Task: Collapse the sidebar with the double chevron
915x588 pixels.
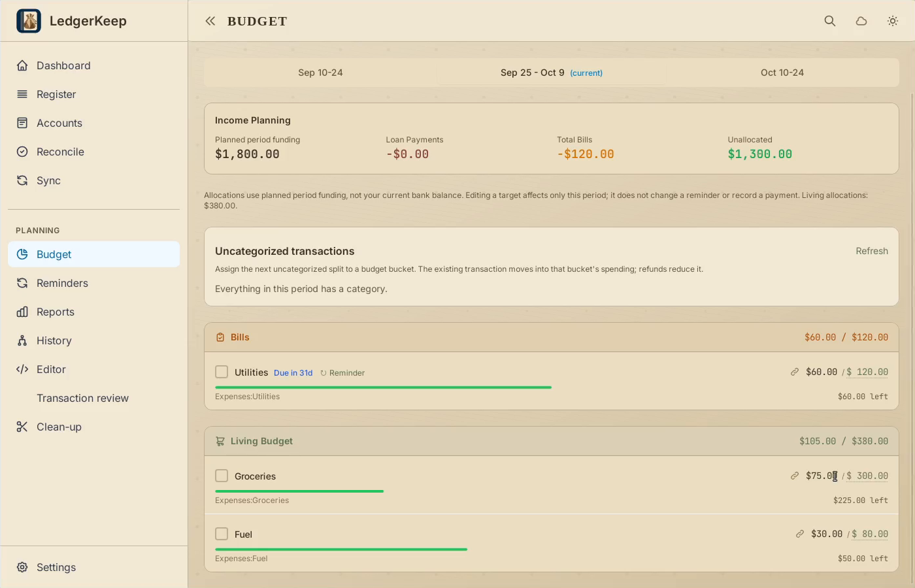Action: pyautogui.click(x=210, y=21)
